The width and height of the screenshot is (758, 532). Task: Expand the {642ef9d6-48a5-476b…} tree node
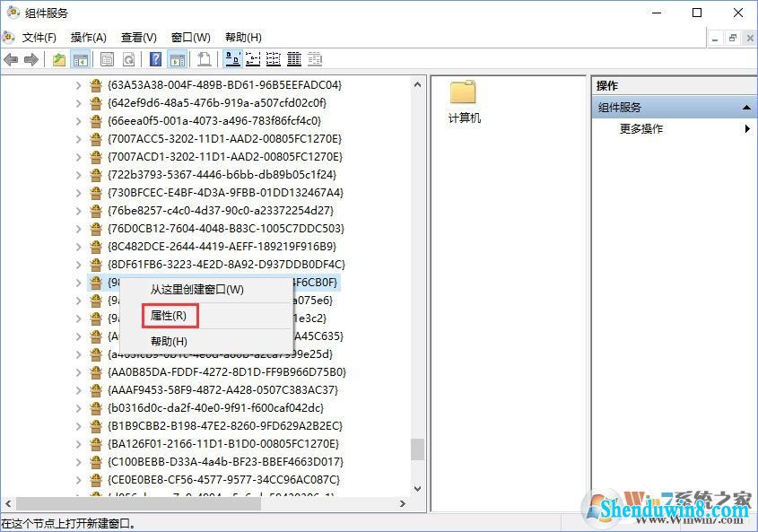coord(78,103)
